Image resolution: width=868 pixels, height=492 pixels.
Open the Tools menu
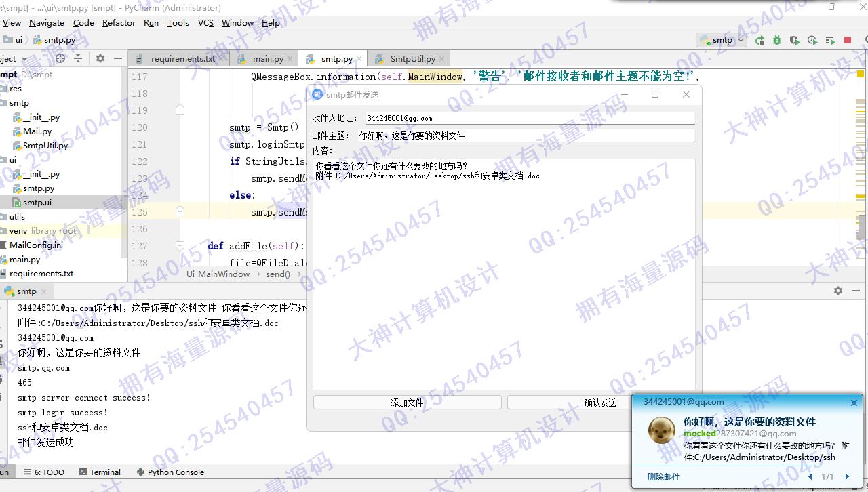[x=178, y=22]
